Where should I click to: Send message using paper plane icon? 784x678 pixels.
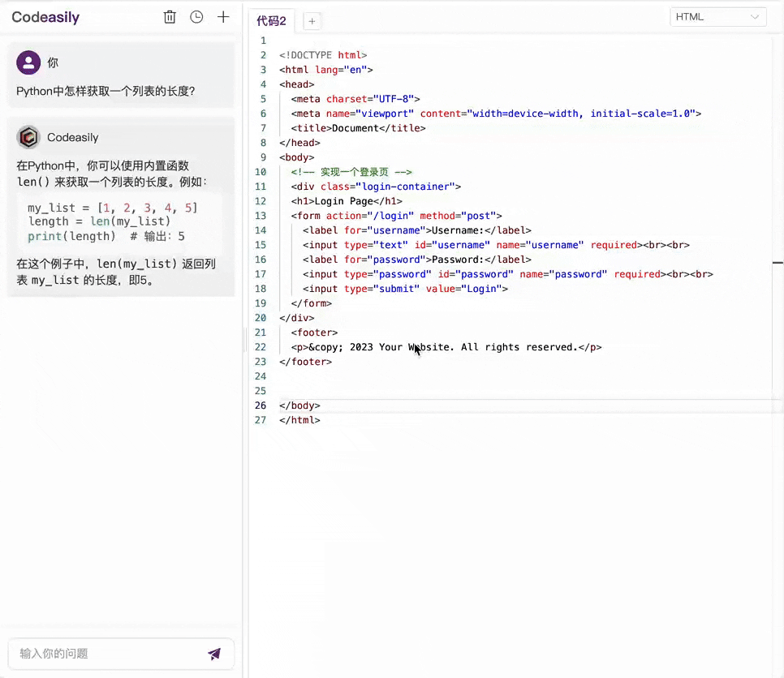[x=214, y=654]
